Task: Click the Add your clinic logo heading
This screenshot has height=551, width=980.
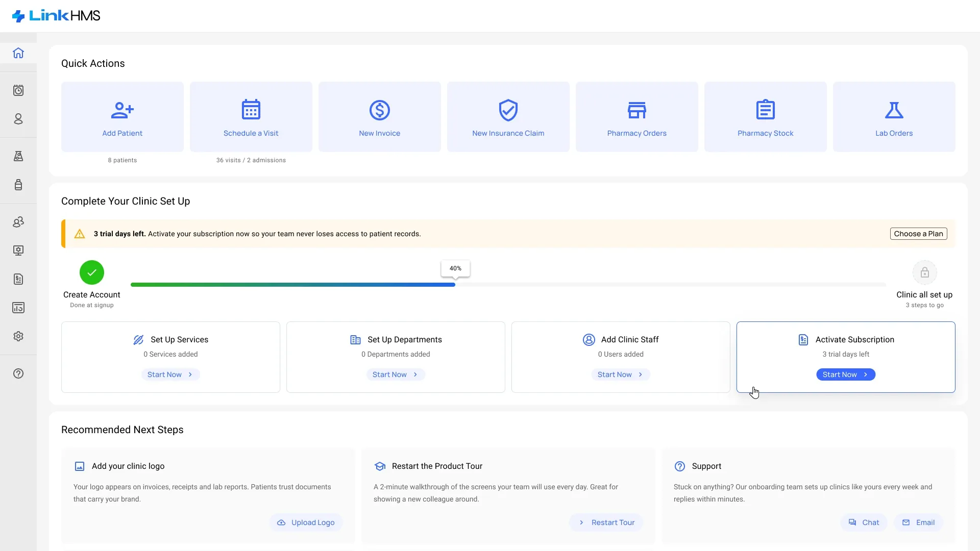Action: 128,466
